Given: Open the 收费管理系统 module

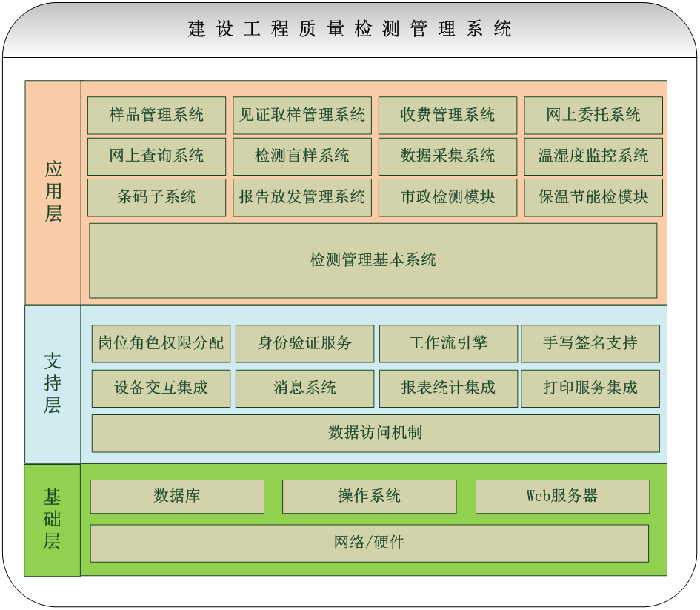Looking at the screenshot, I should click(448, 116).
